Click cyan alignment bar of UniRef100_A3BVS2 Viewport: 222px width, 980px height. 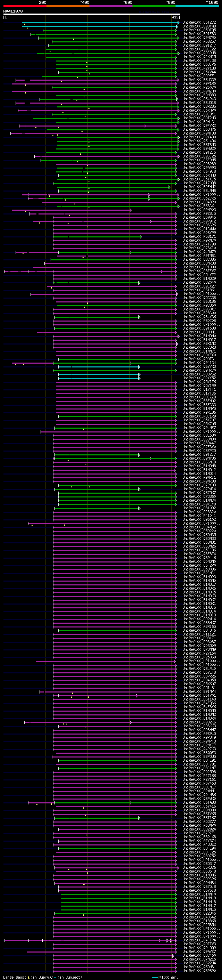click(99, 375)
